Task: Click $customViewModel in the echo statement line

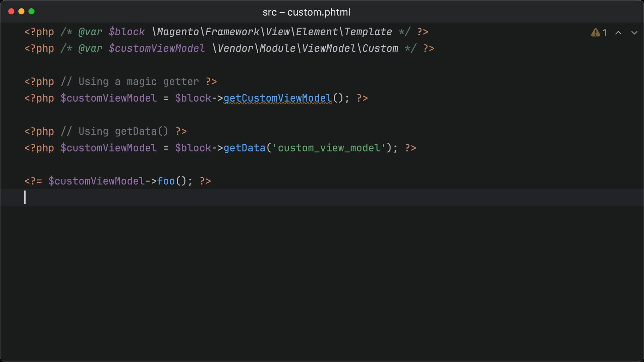Action: pos(97,181)
